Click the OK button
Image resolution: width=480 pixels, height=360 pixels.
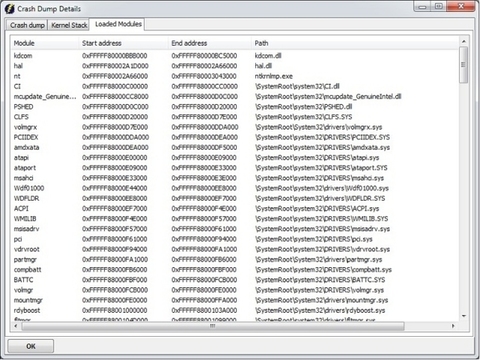[x=31, y=346]
